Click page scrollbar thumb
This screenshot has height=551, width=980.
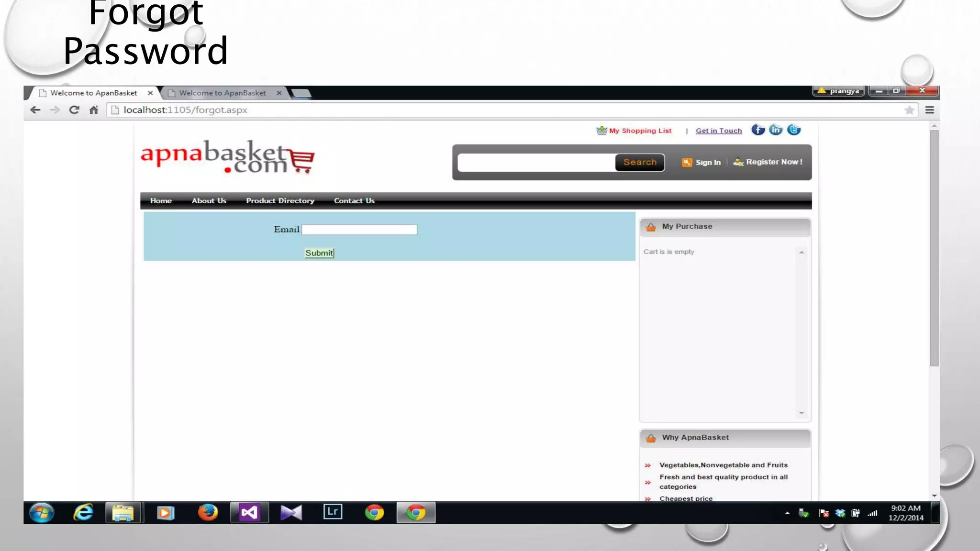(935, 248)
